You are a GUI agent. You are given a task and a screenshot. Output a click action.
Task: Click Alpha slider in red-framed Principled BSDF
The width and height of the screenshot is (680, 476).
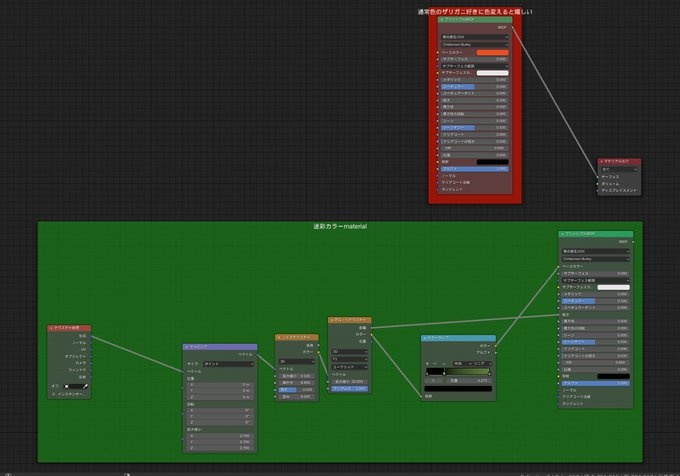point(474,169)
